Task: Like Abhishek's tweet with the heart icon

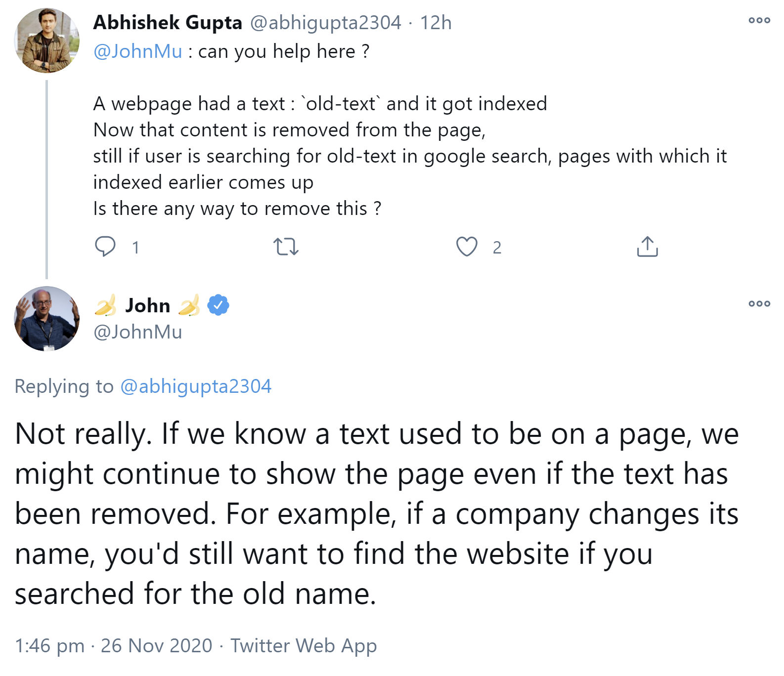Action: [467, 246]
